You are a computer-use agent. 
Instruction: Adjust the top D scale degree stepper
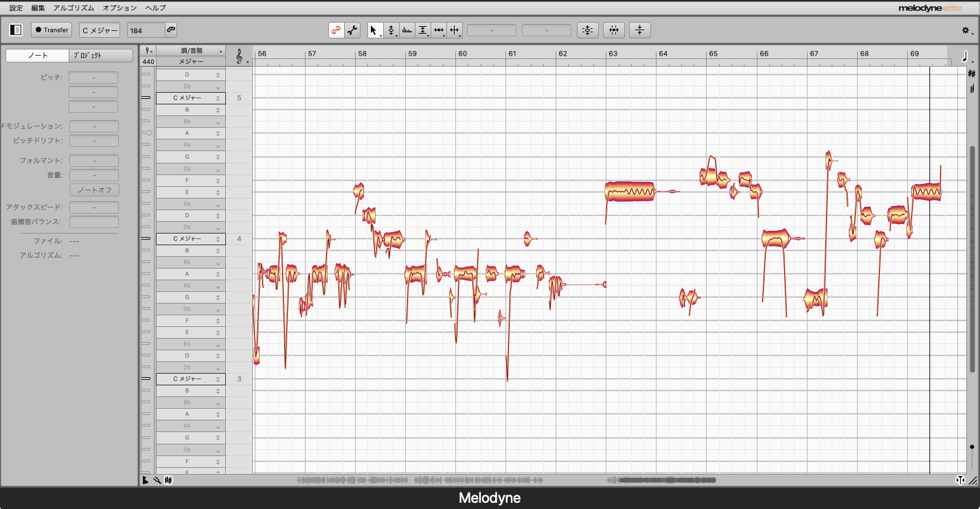coord(218,75)
